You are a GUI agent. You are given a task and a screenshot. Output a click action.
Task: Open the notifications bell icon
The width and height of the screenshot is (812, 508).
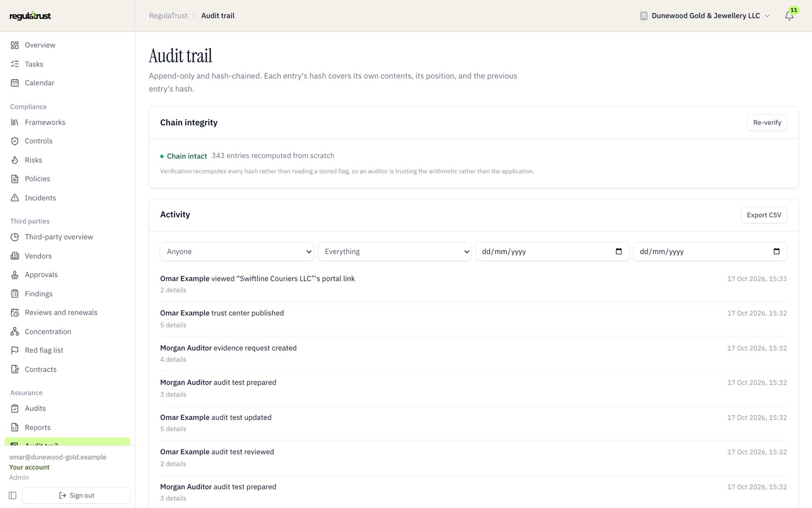pyautogui.click(x=789, y=16)
